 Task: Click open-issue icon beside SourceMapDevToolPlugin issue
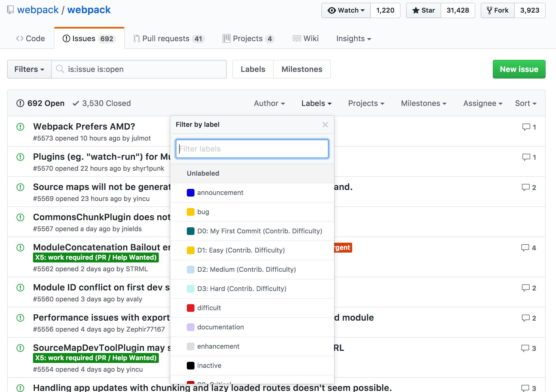coord(20,348)
